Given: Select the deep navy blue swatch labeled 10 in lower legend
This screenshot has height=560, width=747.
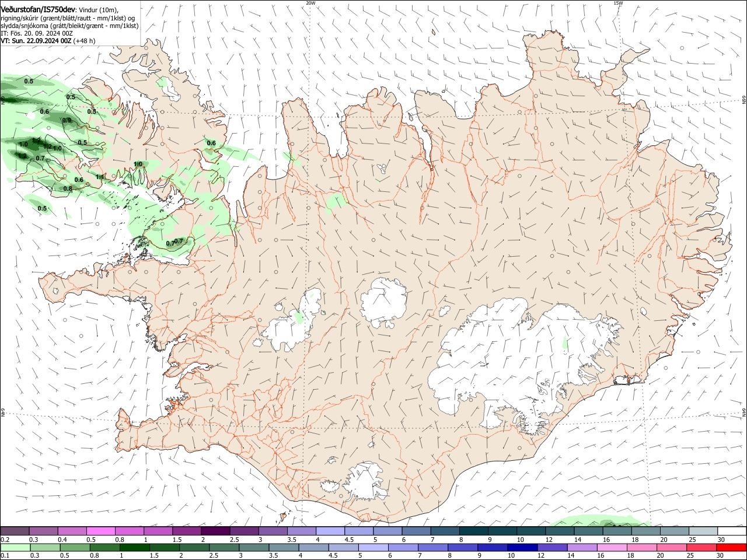Looking at the screenshot, I should click(522, 547).
